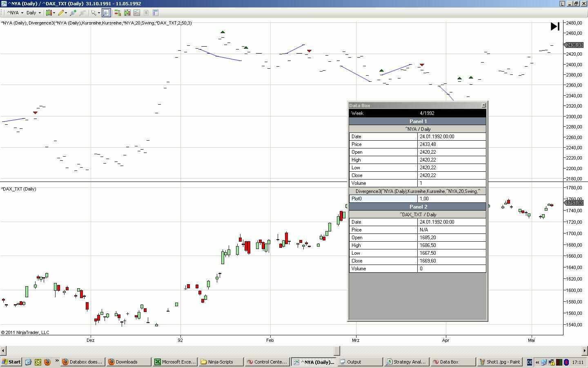Click the NYA Divergence3 indicator label

point(96,23)
